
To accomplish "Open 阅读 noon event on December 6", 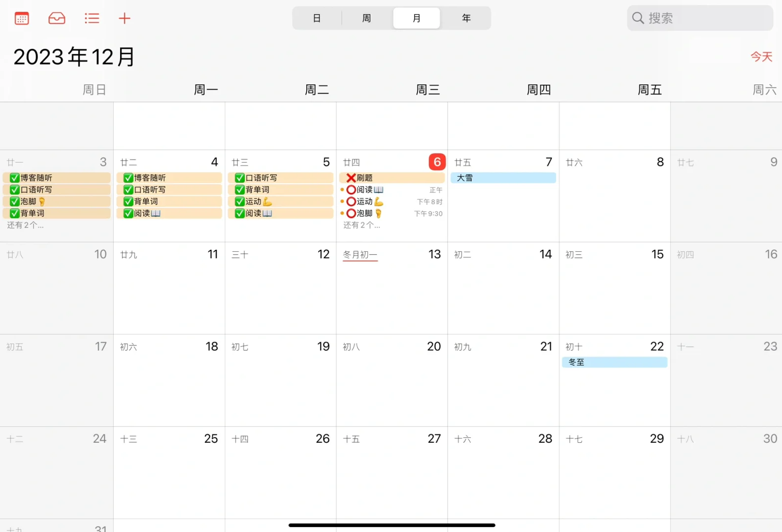I will (392, 190).
